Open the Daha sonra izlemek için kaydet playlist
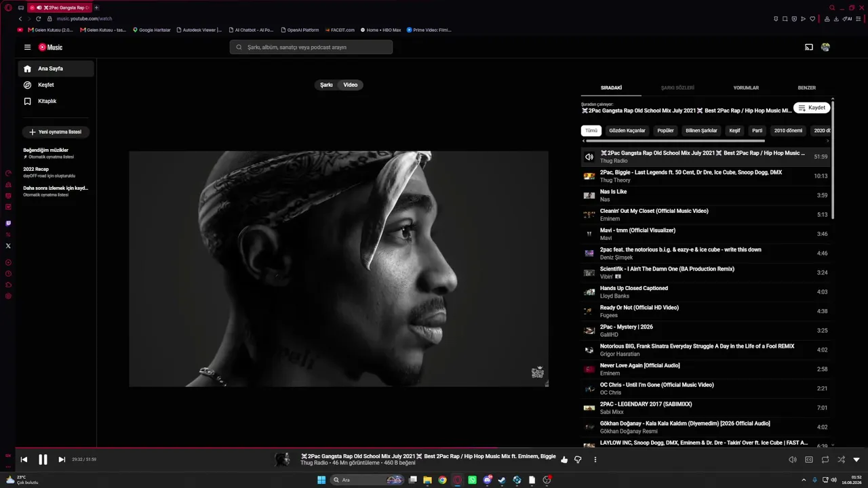 click(x=56, y=191)
